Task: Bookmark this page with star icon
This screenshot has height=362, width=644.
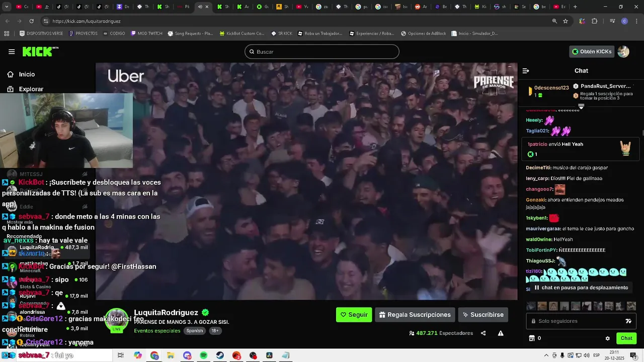Action: tap(566, 21)
